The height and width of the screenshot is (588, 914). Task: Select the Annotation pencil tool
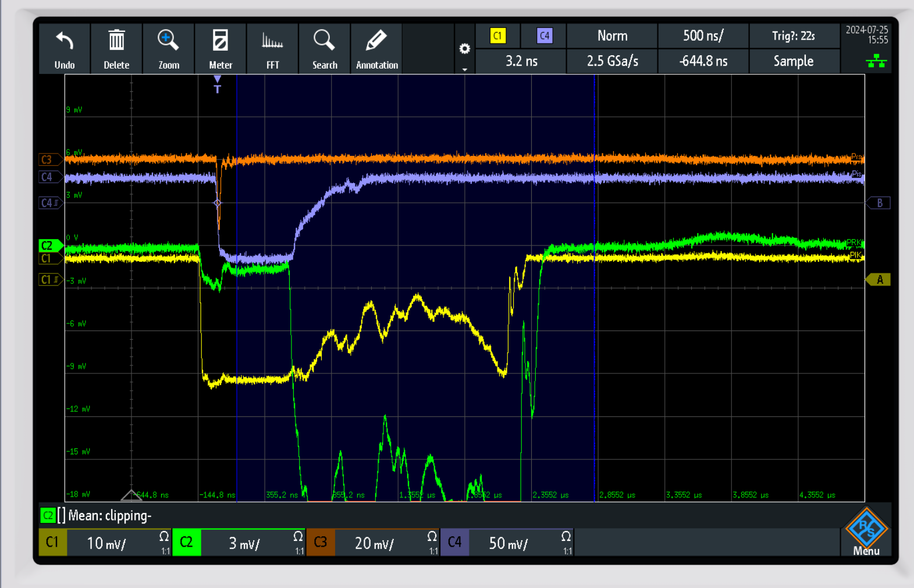click(376, 42)
